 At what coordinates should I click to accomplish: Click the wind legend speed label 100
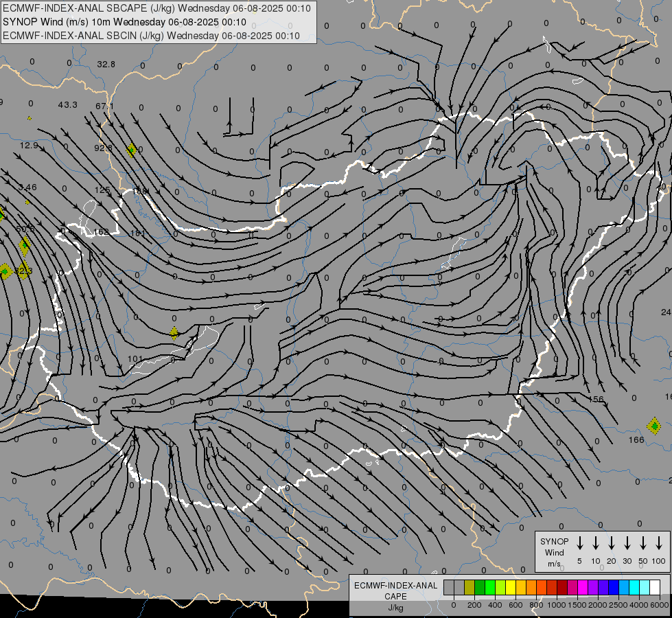659,561
